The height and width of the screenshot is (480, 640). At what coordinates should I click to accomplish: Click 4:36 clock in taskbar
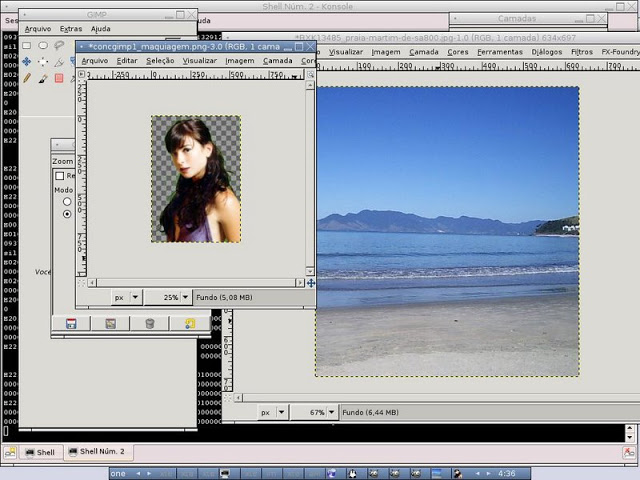click(506, 473)
